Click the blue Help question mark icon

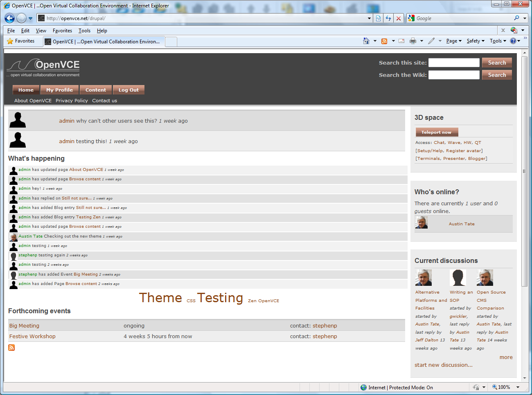[513, 41]
